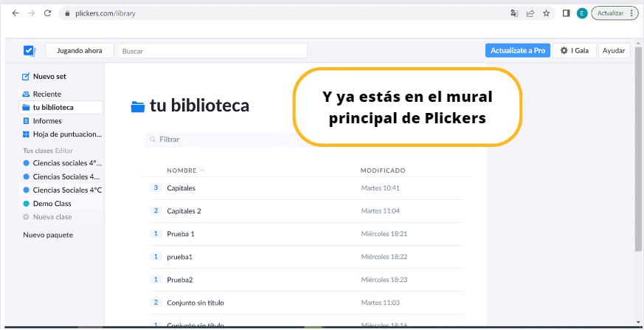Image resolution: width=644 pixels, height=330 pixels.
Task: Select tu biblioteca in sidebar
Action: tap(60, 107)
